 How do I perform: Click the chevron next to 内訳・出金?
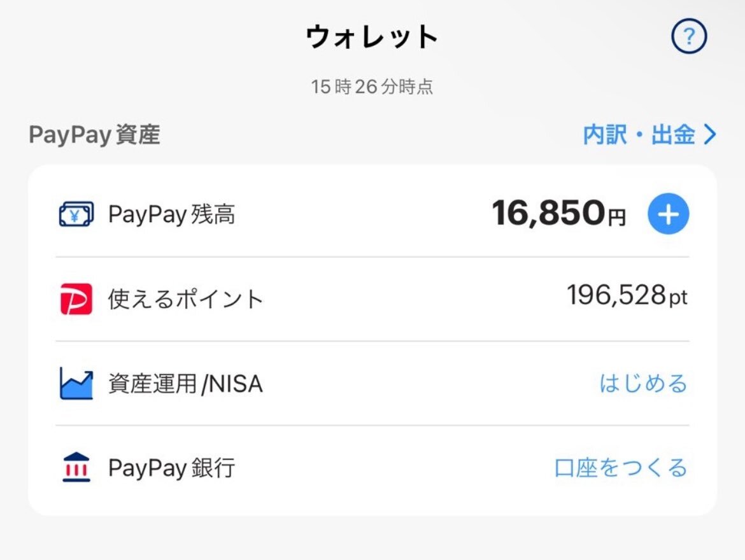click(709, 135)
